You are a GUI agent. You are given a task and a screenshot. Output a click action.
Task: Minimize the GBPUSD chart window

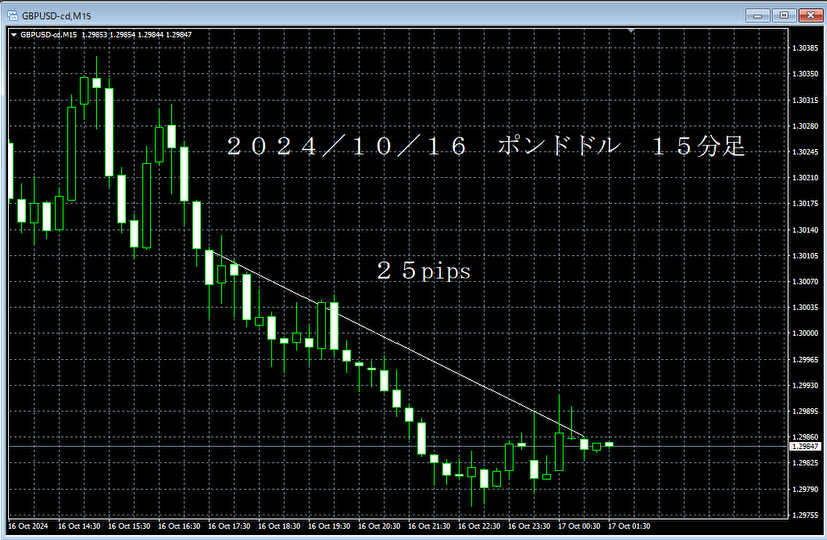click(757, 15)
